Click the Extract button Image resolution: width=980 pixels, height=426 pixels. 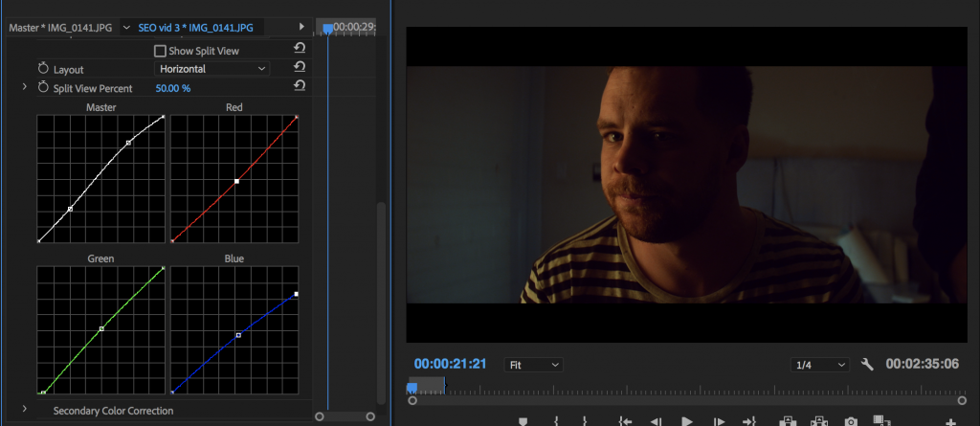pyautogui.click(x=819, y=421)
